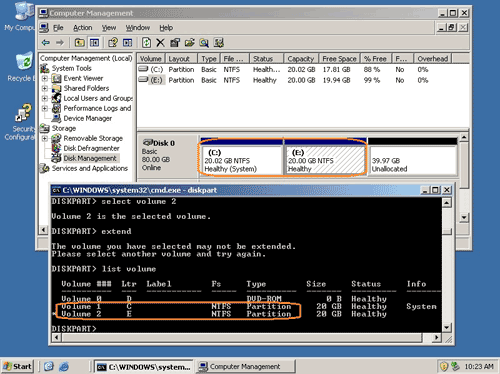The image size is (500, 374).
Task: Click the Disk 0 label panel
Action: (168, 155)
